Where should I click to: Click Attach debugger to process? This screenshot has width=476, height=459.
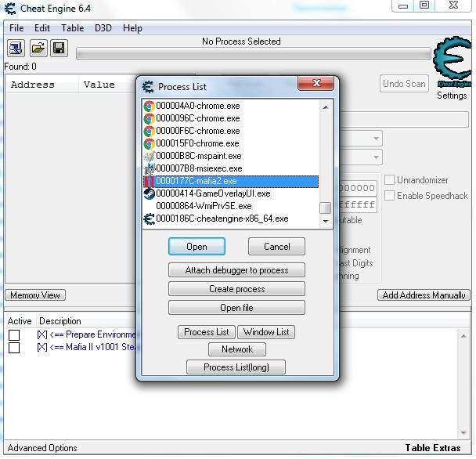click(236, 270)
